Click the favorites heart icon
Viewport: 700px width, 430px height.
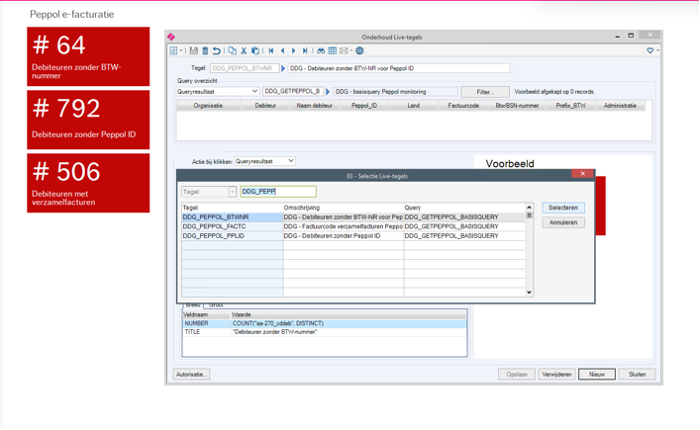tap(650, 50)
